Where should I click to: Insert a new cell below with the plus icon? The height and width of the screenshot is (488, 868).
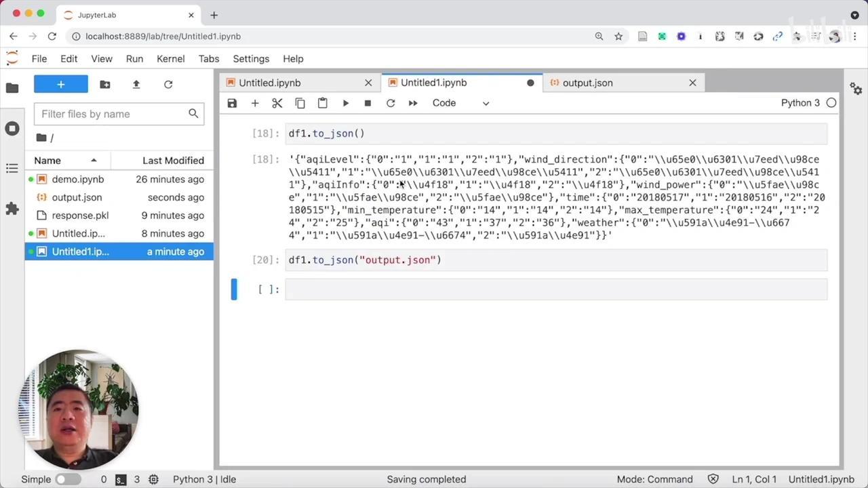coord(255,103)
